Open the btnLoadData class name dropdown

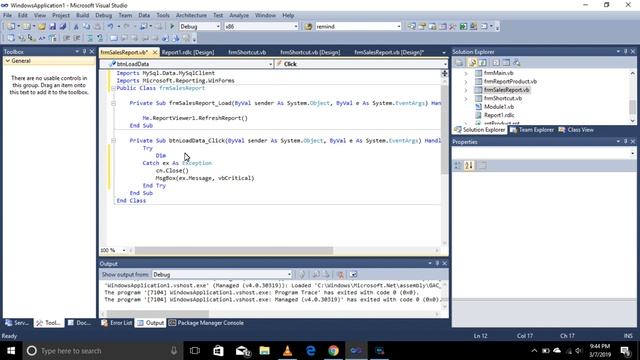pyautogui.click(x=270, y=64)
